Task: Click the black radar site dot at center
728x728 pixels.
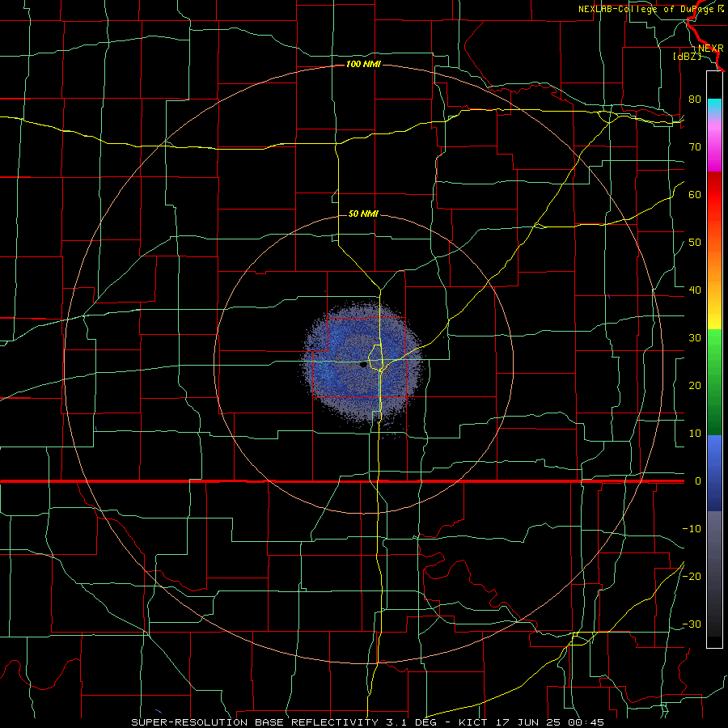Action: coord(363,365)
